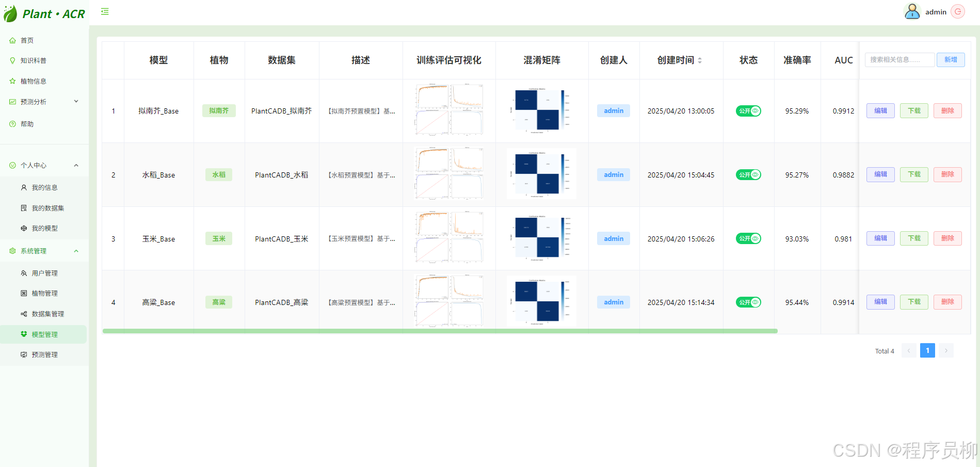Go to the previous page arrow
This screenshot has width=980, height=467.
tap(909, 350)
